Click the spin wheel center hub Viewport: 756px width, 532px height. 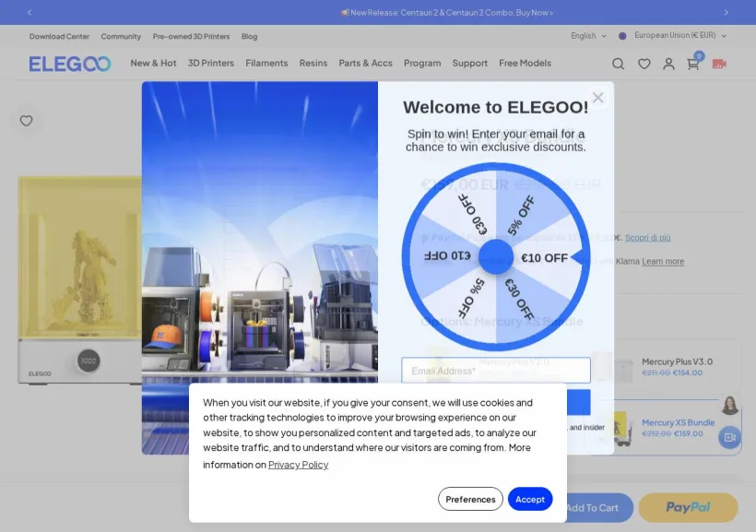click(x=496, y=256)
